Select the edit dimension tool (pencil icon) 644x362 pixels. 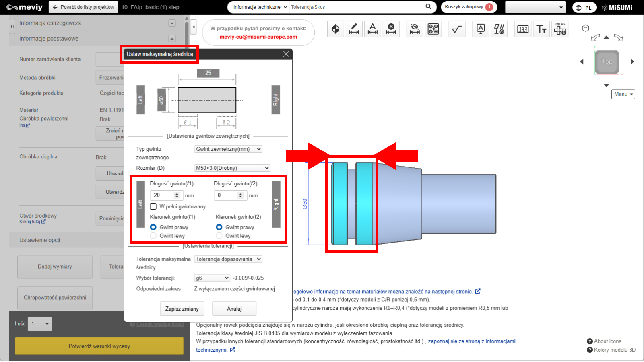(354, 29)
